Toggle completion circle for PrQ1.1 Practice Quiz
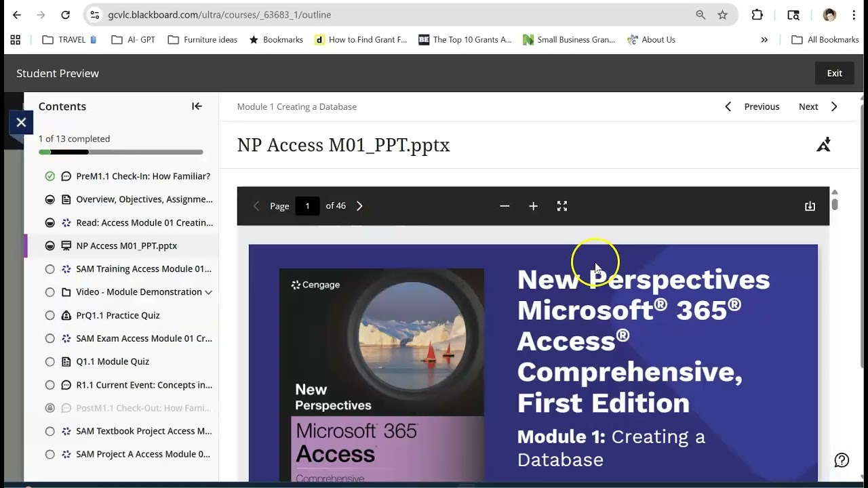 (50, 315)
